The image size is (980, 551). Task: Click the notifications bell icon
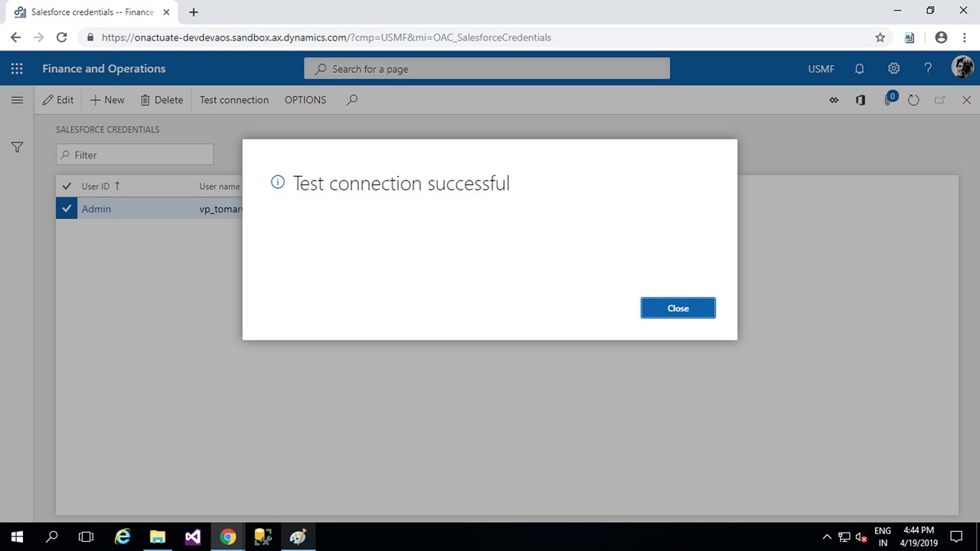pyautogui.click(x=859, y=69)
